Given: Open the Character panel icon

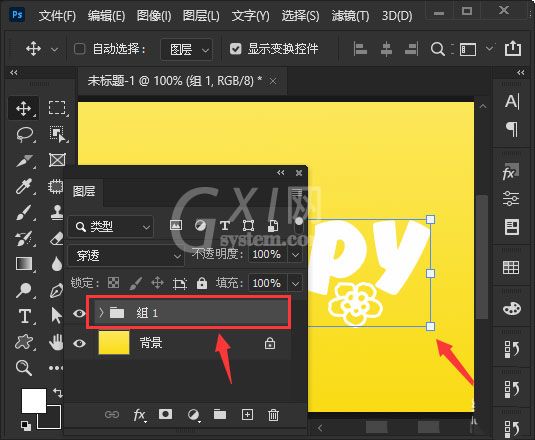Looking at the screenshot, I should pos(512,102).
